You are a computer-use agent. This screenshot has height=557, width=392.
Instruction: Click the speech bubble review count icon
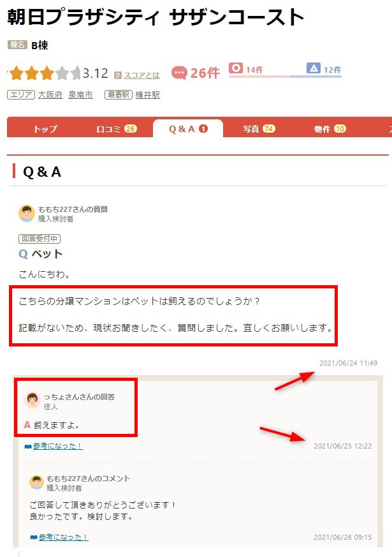tap(179, 73)
